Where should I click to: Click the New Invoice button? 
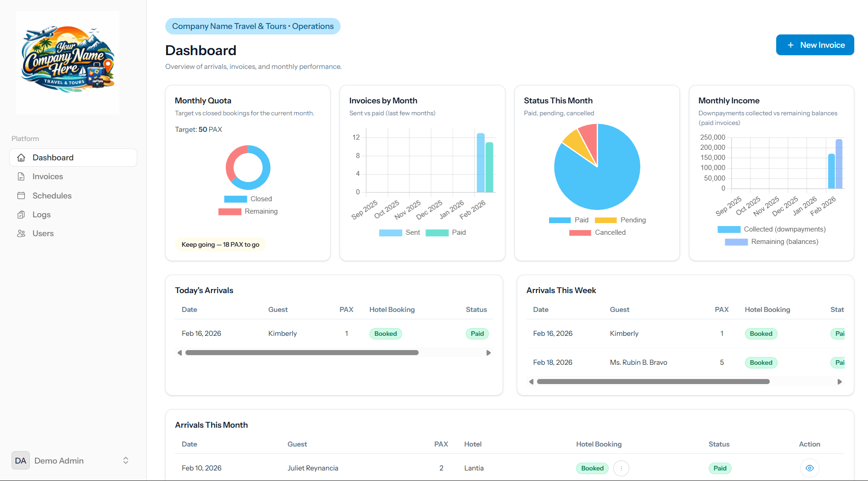click(815, 45)
